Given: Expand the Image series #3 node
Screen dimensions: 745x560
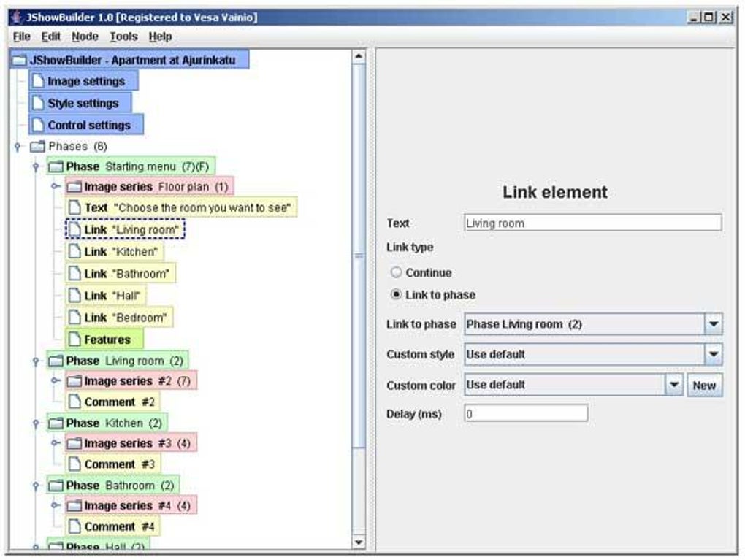Looking at the screenshot, I should click(55, 442).
